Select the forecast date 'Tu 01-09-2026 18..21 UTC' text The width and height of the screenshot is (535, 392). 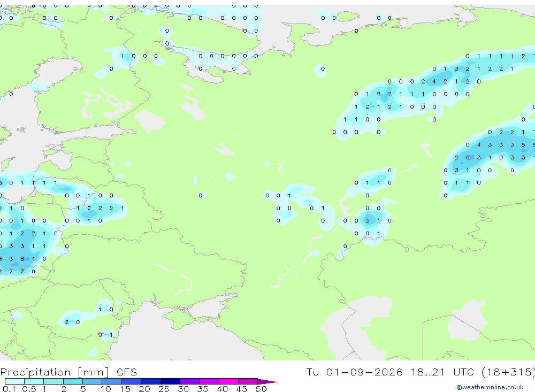click(x=390, y=372)
